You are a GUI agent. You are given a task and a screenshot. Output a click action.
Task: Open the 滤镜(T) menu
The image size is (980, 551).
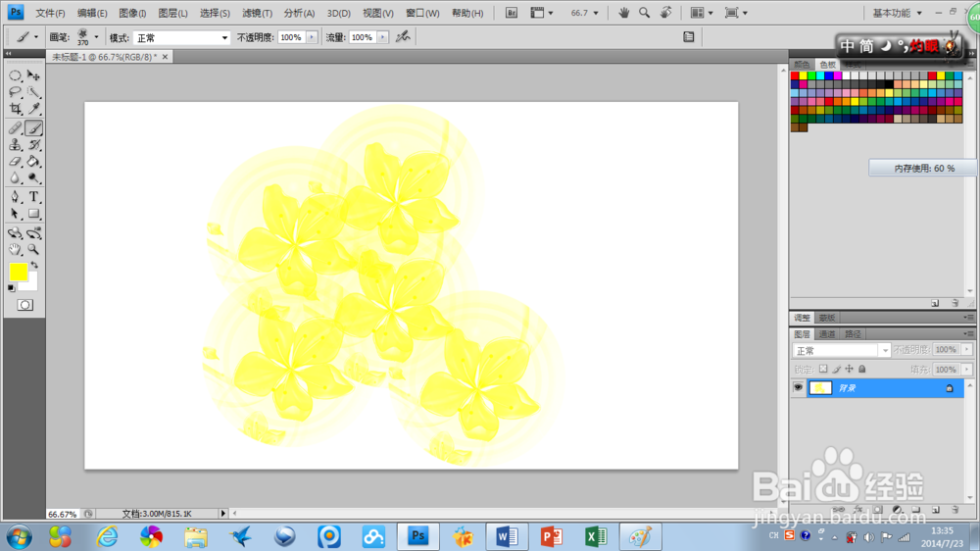tap(257, 13)
